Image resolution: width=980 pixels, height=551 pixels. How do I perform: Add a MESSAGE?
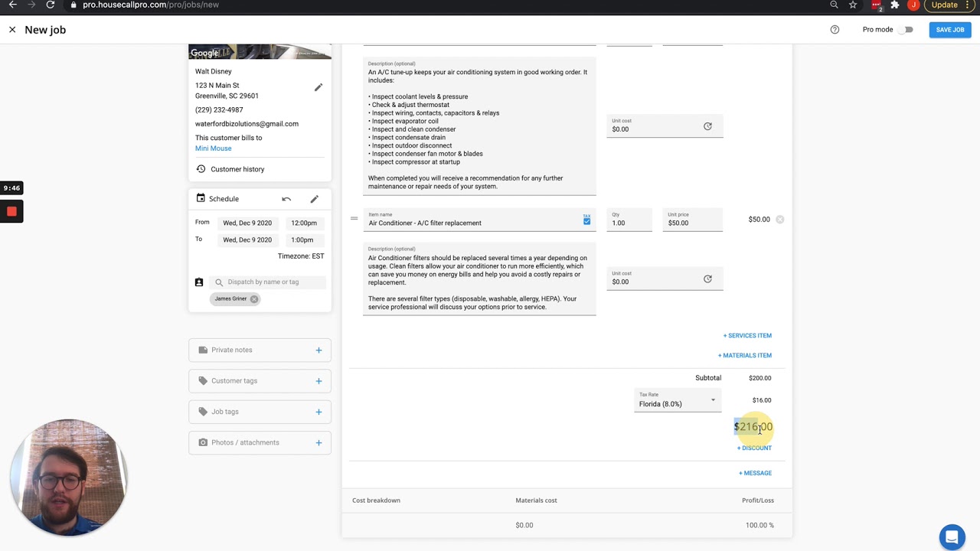pos(755,473)
